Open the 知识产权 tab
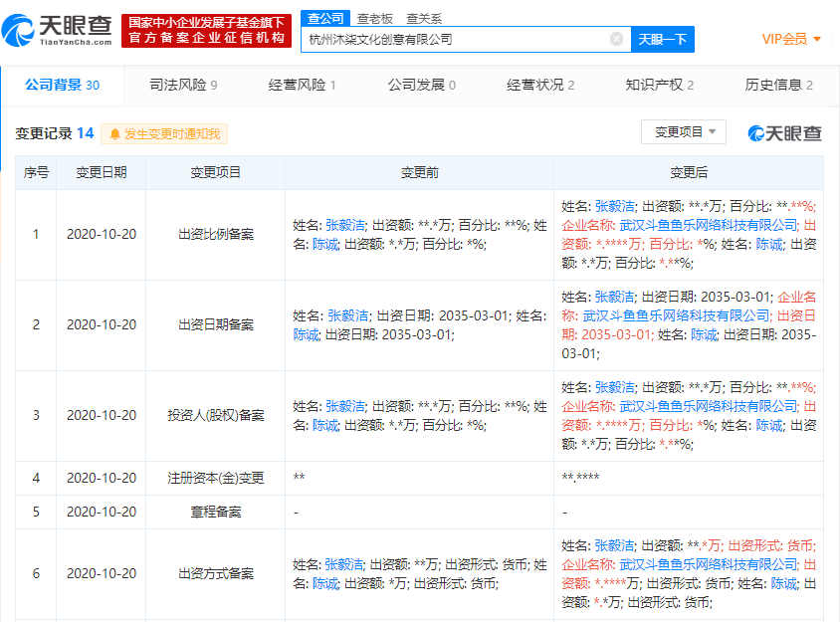Viewport: 840px width, 622px height. [x=660, y=85]
